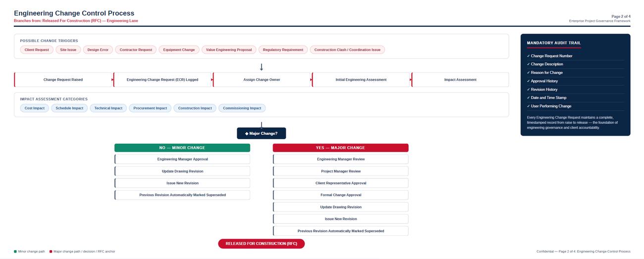The image size is (644, 259).
Task: Select the Regulatory Requirement trigger chip
Action: click(x=283, y=50)
